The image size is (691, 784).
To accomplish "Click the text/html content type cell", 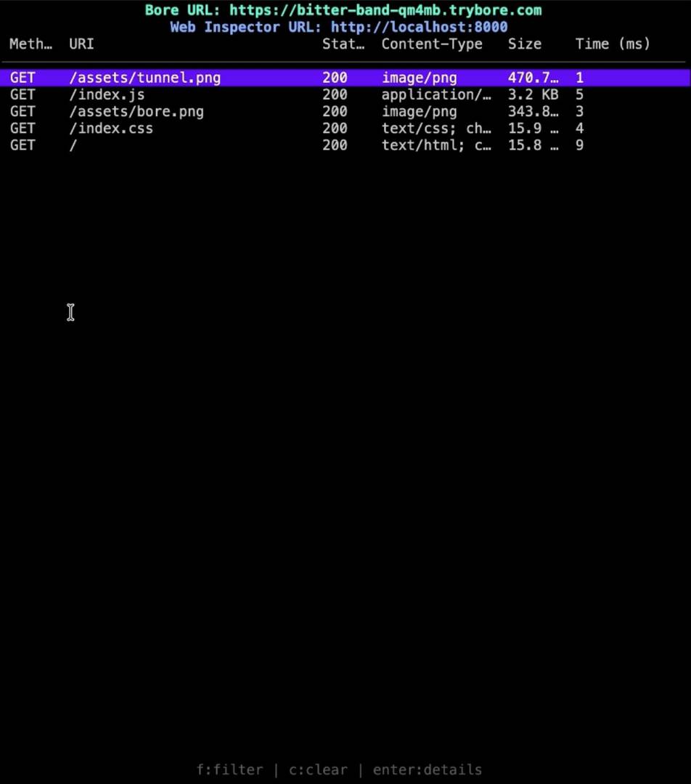I will coord(436,145).
